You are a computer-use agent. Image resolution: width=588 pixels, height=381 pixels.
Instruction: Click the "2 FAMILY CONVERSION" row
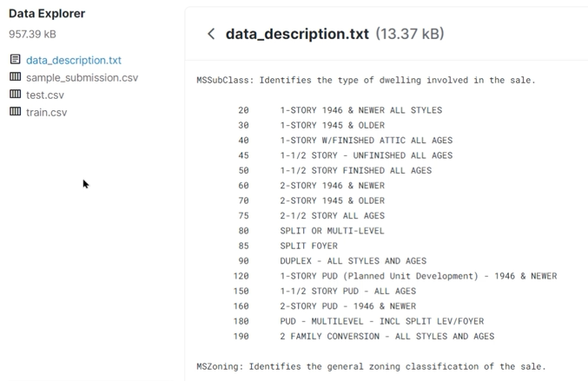386,336
